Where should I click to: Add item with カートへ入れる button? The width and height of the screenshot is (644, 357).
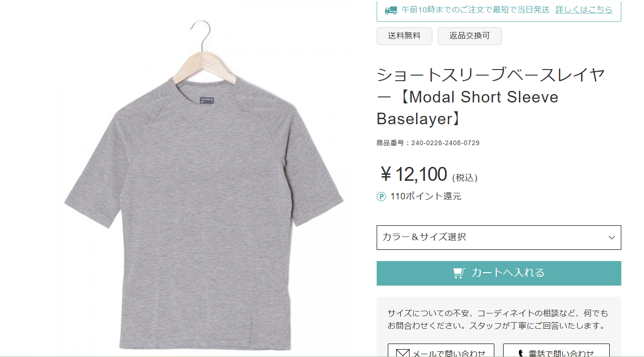(x=499, y=273)
